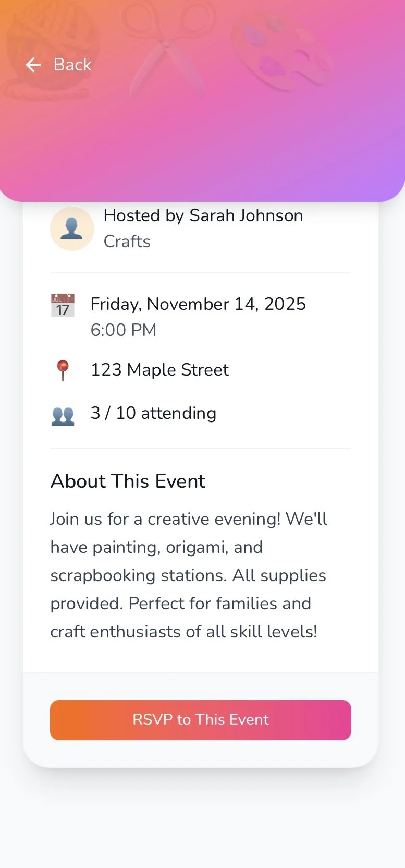Click the red location pin icon

click(x=63, y=370)
